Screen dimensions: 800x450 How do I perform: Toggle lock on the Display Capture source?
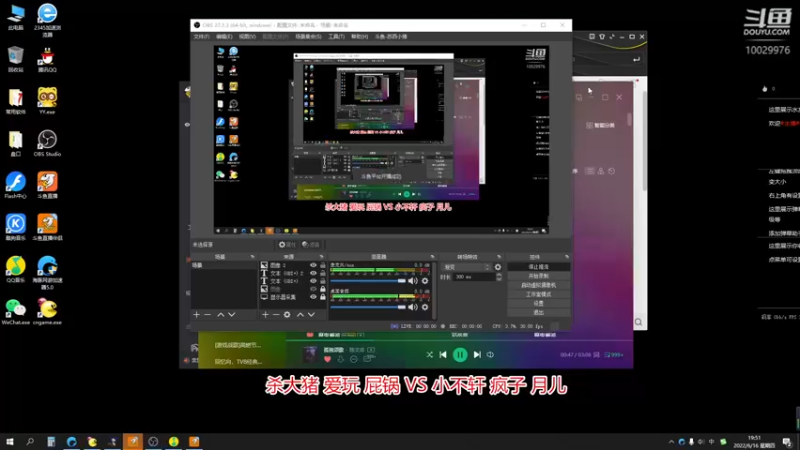[x=322, y=297]
